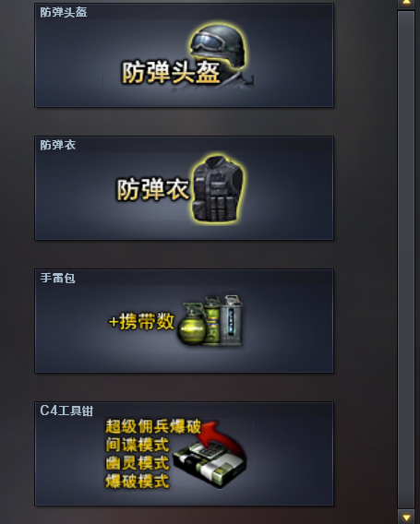
Task: Select the C4 defuse kit icon
Action: tap(210, 464)
